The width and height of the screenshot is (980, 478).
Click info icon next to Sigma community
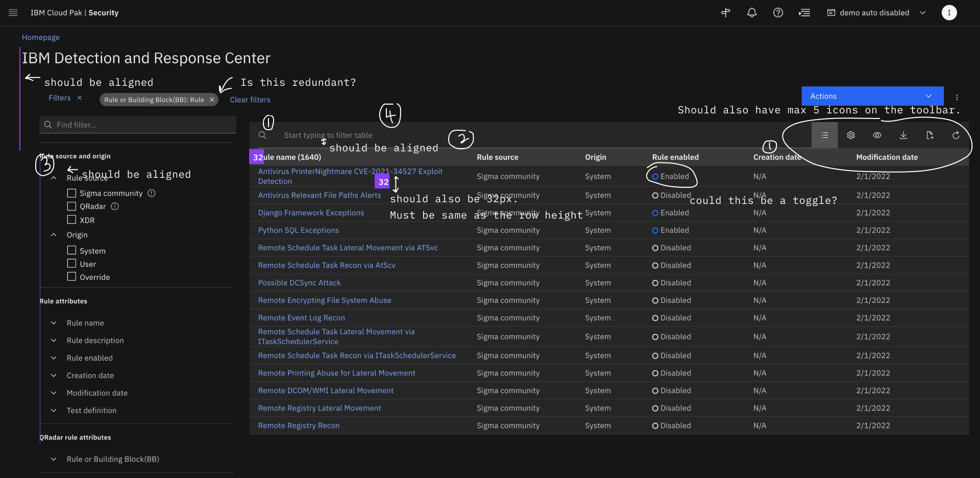[x=152, y=193]
